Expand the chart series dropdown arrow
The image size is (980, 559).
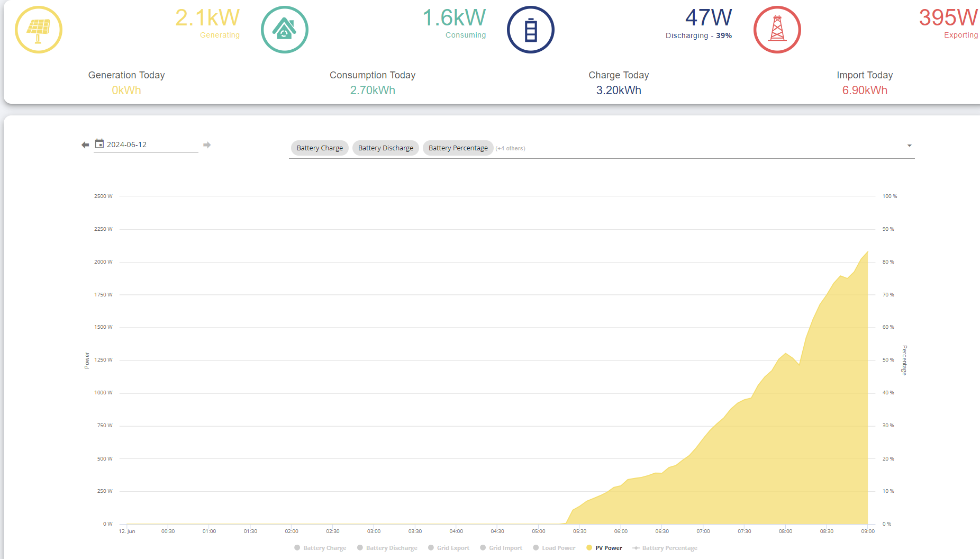coord(910,146)
